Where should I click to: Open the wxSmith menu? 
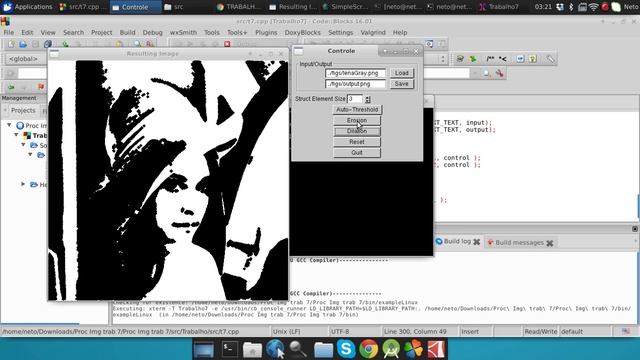click(x=183, y=32)
